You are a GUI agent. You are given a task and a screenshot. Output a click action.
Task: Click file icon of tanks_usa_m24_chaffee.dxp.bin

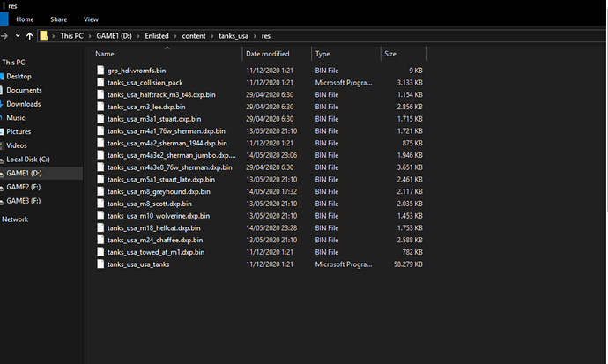[x=100, y=240]
